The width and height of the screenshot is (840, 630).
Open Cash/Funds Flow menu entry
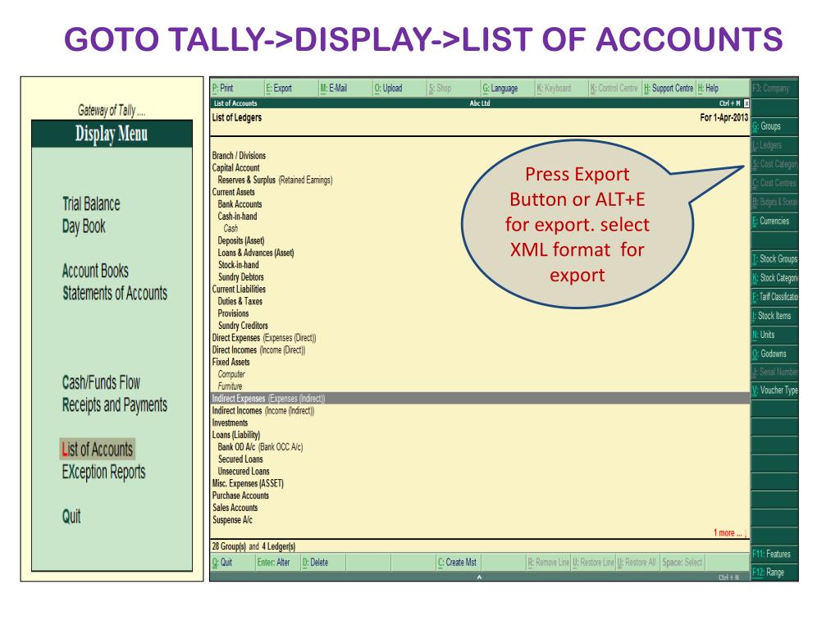pyautogui.click(x=101, y=382)
